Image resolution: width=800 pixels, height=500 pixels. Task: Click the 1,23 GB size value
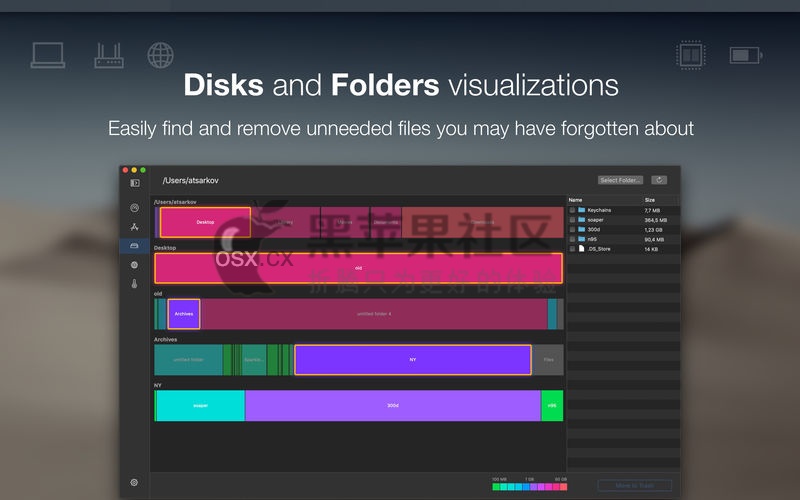click(x=653, y=230)
